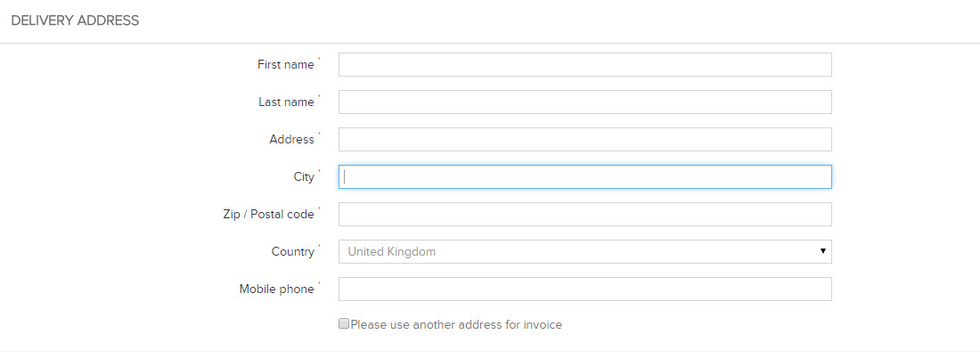980x359 pixels.
Task: Click the Country dropdown arrow
Action: coord(823,252)
